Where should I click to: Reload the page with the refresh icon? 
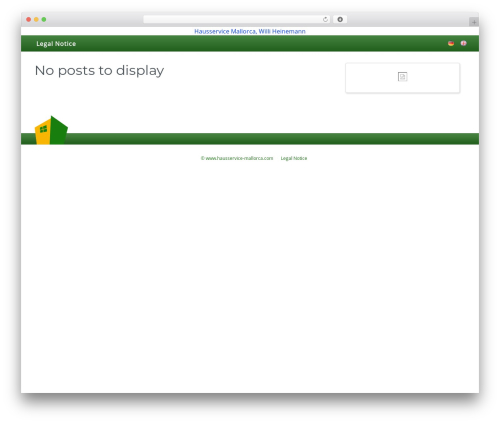325,19
